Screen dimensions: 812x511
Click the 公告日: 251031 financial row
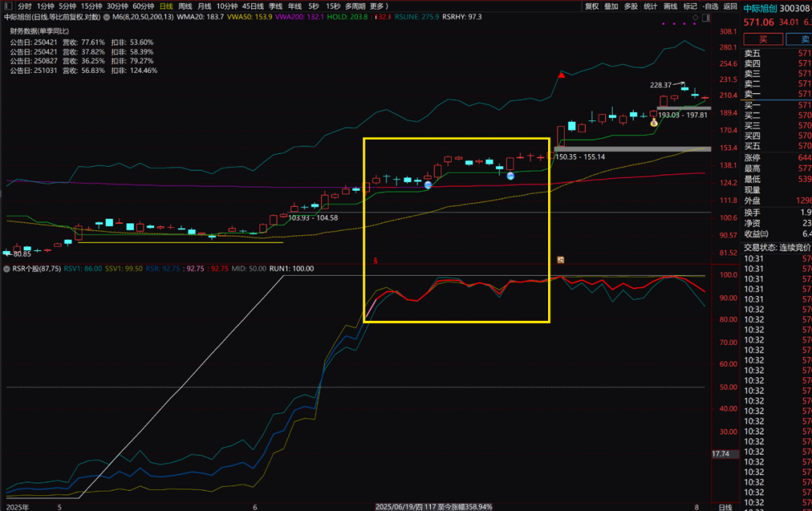click(x=83, y=71)
